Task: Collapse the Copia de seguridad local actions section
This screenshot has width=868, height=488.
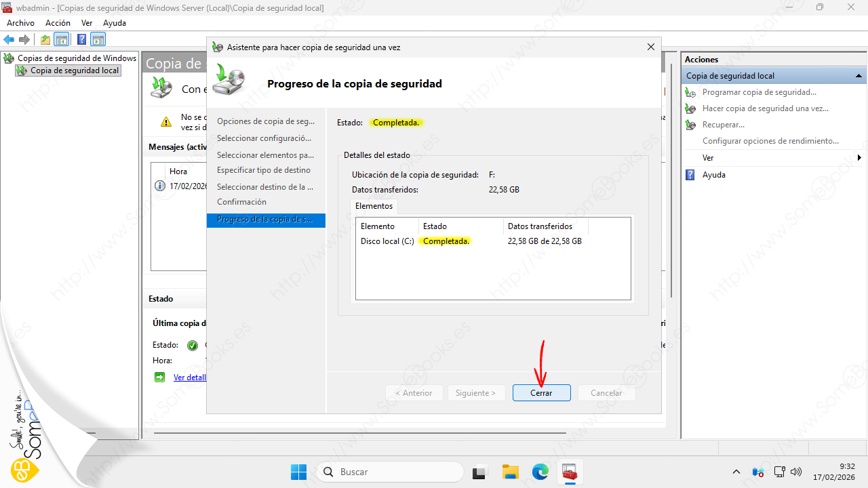Action: (859, 76)
